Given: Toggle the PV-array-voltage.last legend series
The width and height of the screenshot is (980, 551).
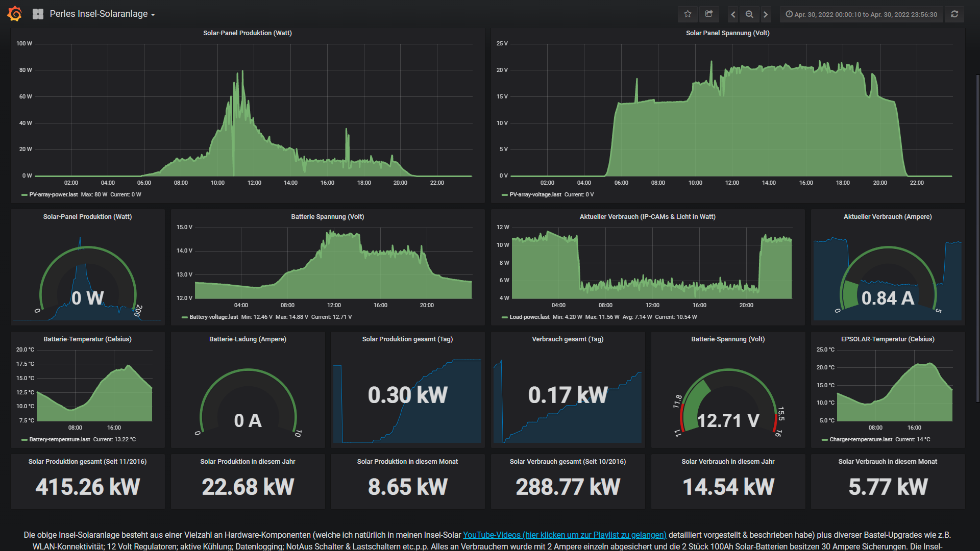Looking at the screenshot, I should pyautogui.click(x=535, y=194).
